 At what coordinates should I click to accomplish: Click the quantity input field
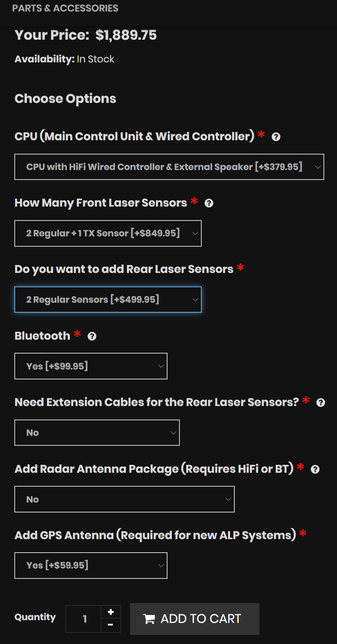pos(84,619)
